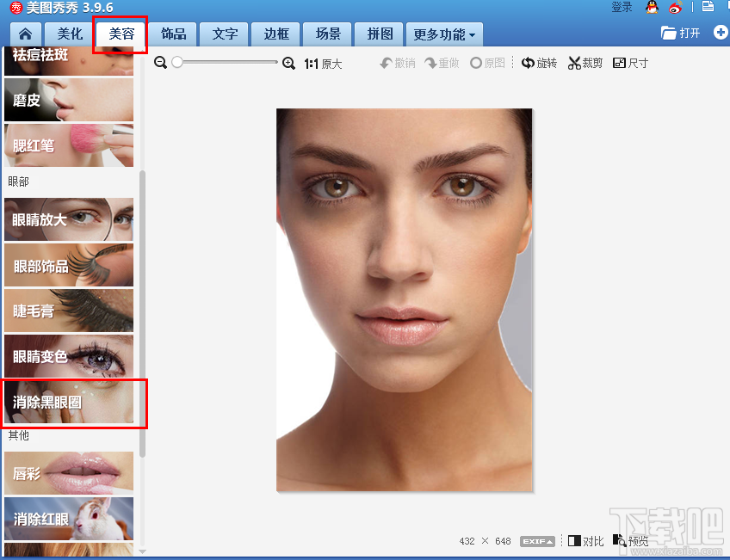Click the 撤销 undo button
This screenshot has height=560, width=730.
pos(398,63)
